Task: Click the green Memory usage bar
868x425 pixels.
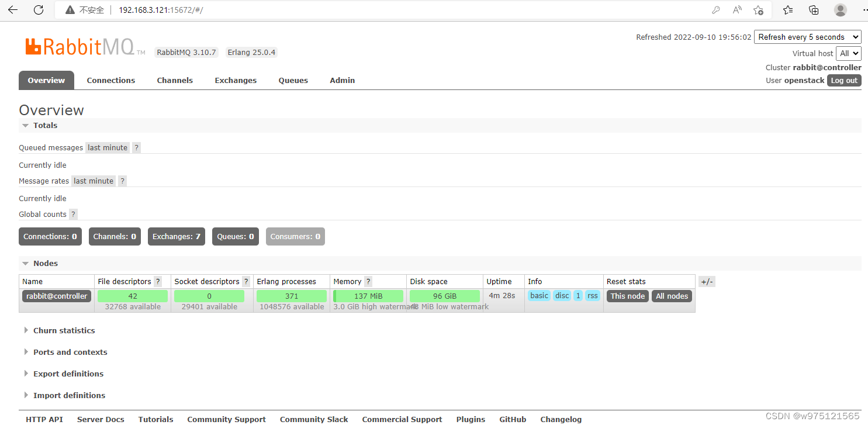Action: tap(367, 296)
